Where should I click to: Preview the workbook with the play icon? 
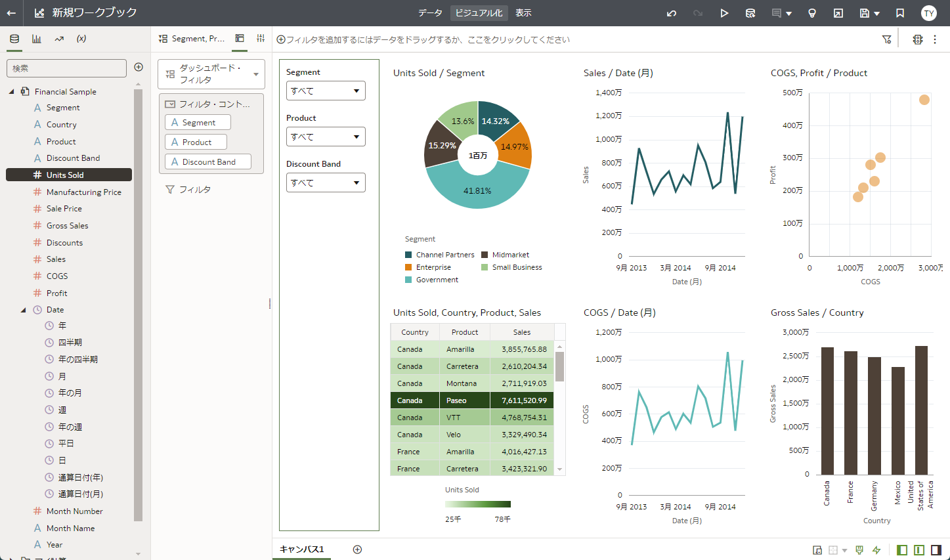(x=724, y=13)
